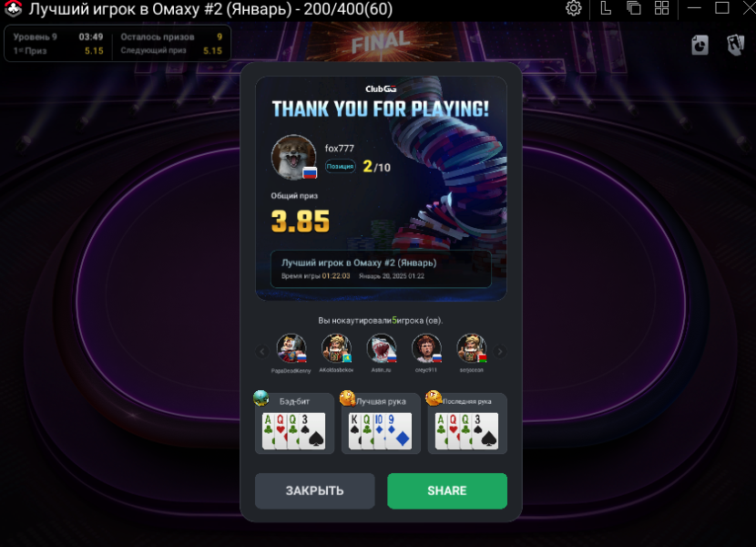Click the tournament name info box
The width and height of the screenshot is (756, 547).
(381, 269)
